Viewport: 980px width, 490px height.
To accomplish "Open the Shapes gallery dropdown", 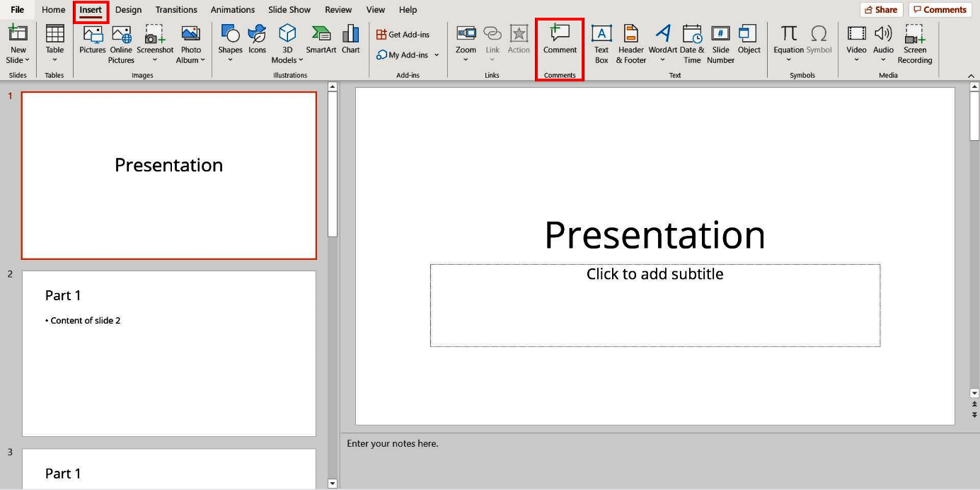I will [x=230, y=59].
